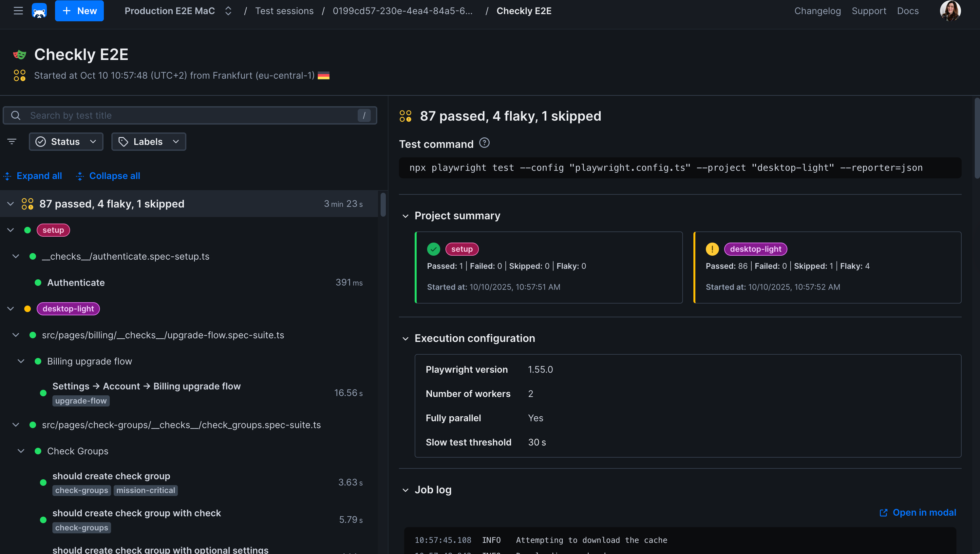980x554 pixels.
Task: Click the Checkly E2E breadcrumb
Action: click(524, 11)
